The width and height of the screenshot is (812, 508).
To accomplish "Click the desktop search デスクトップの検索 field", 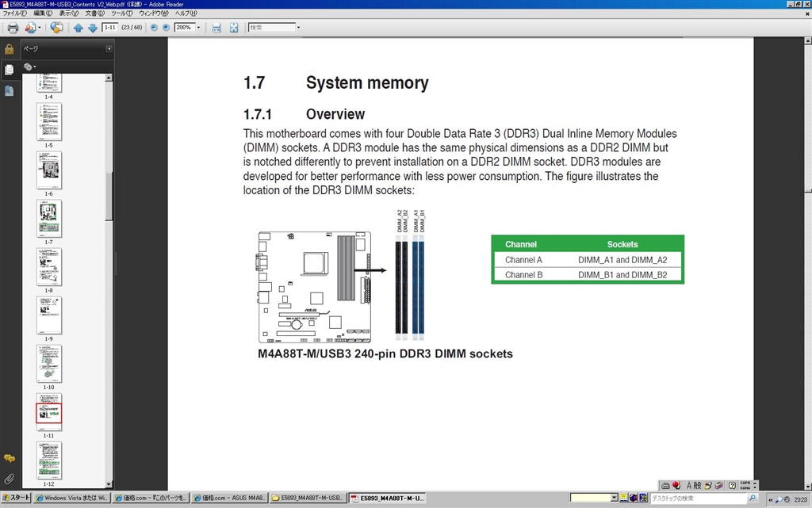I will (x=699, y=498).
